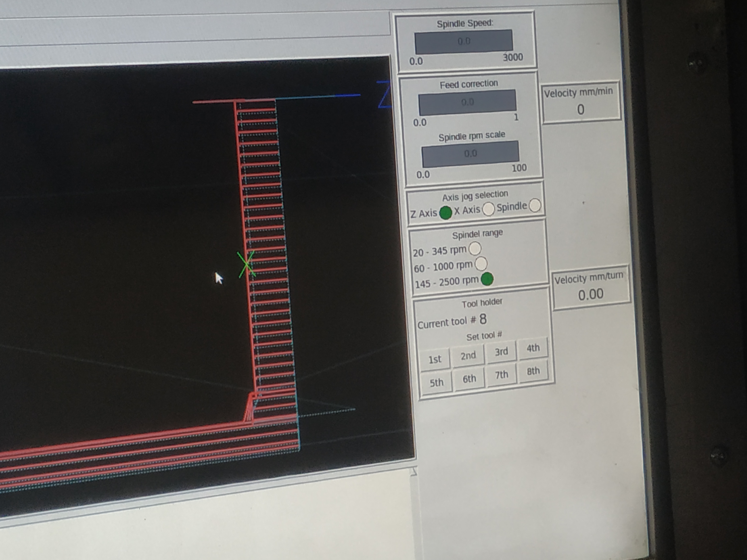Click the green tool position cross marker
Viewport: 747px width, 560px height.
coord(246,265)
